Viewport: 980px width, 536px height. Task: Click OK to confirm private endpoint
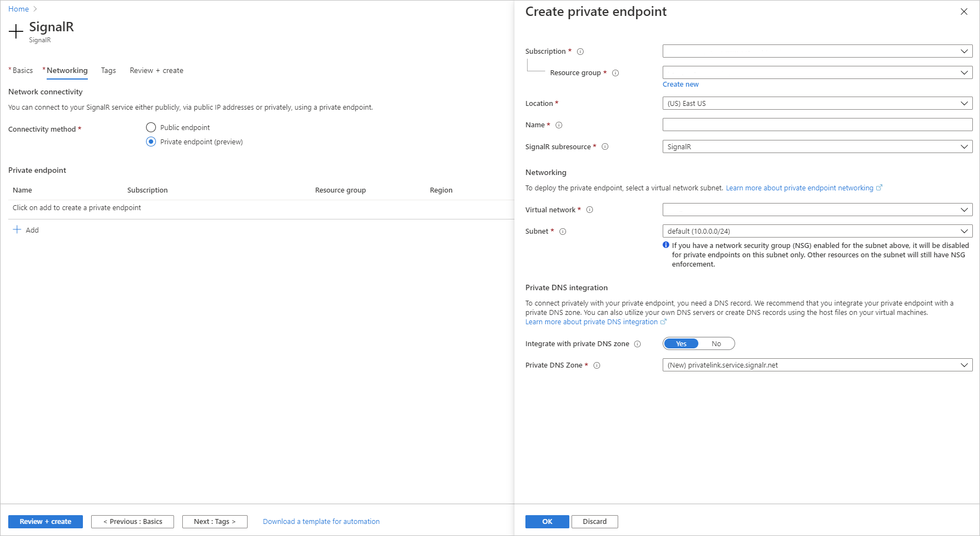(x=547, y=522)
